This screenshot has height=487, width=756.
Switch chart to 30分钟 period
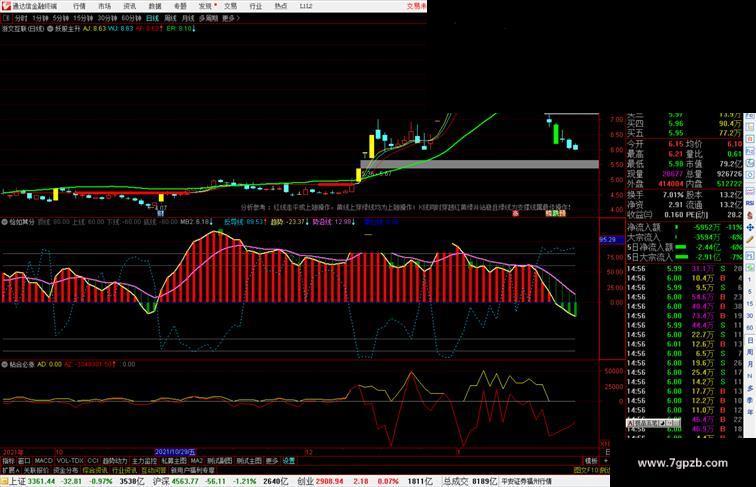tap(107, 18)
